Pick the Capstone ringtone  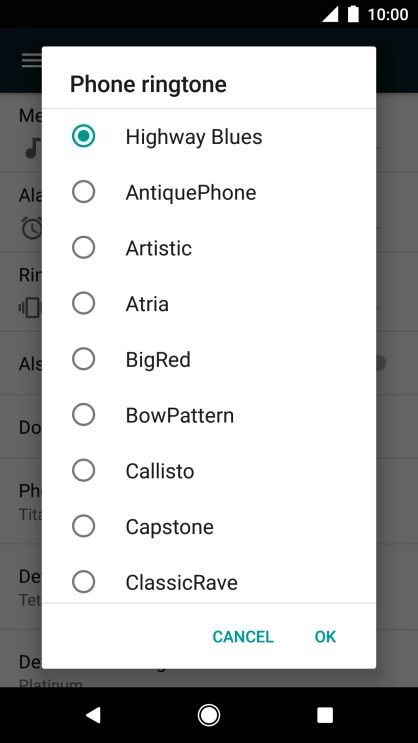coord(83,526)
